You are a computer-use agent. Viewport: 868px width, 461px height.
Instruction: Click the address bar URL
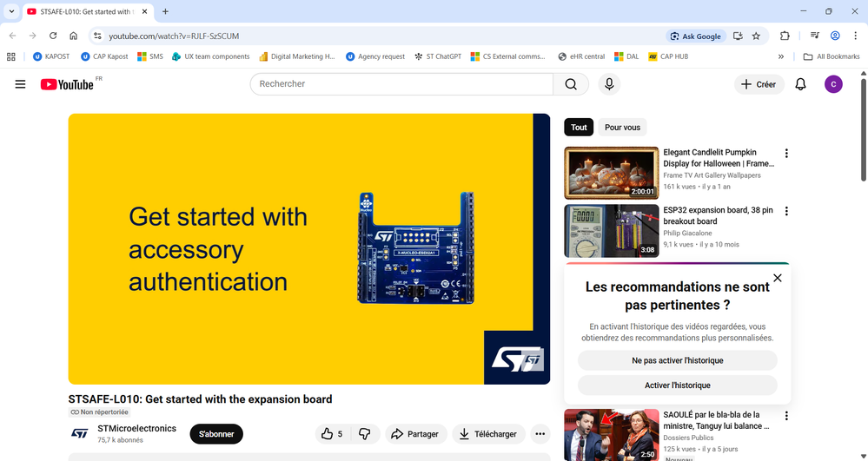[174, 36]
